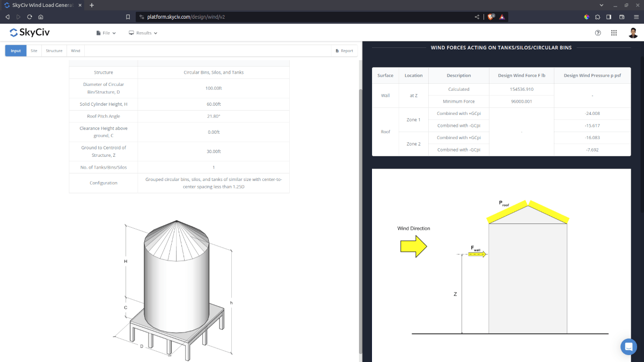Open the browser hamburger menu
This screenshot has width=644, height=362.
click(636, 17)
